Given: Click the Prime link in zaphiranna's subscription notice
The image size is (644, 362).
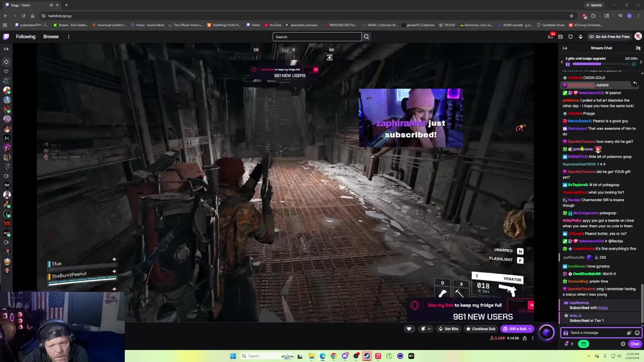Looking at the screenshot, I should [603, 308].
